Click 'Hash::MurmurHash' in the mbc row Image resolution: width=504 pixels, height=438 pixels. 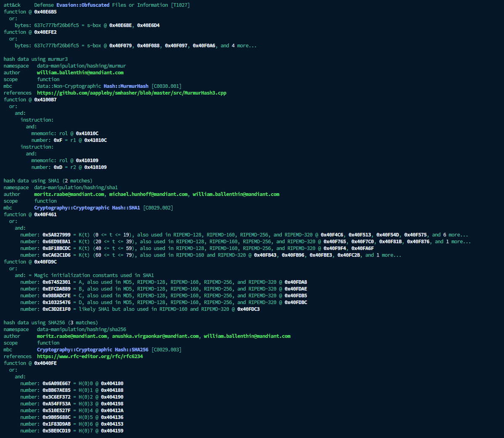(126, 86)
